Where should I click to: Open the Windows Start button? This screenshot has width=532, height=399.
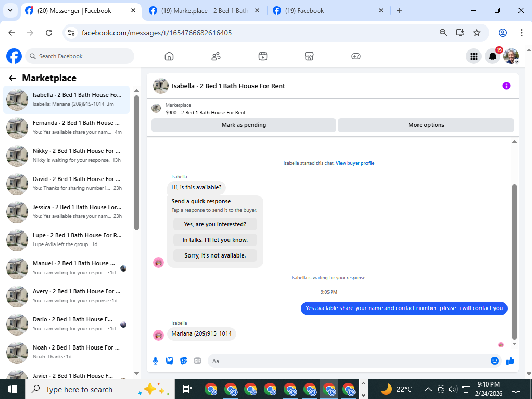(x=12, y=389)
